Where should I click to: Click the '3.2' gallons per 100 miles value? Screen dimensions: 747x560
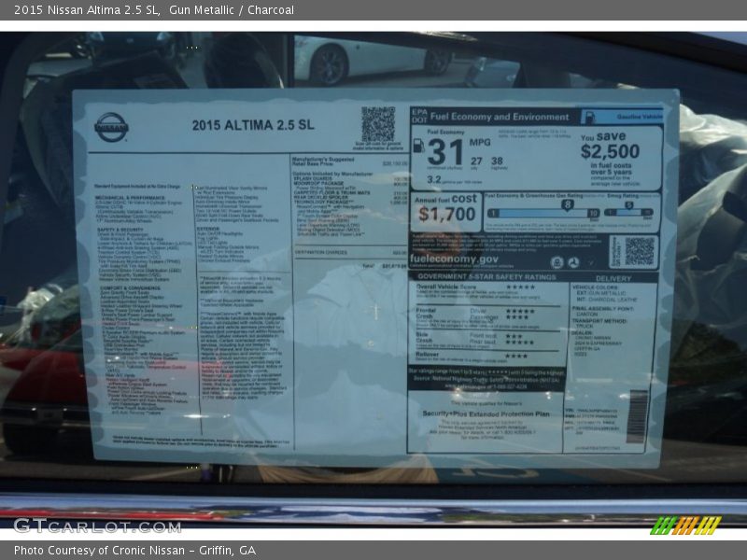pos(434,179)
